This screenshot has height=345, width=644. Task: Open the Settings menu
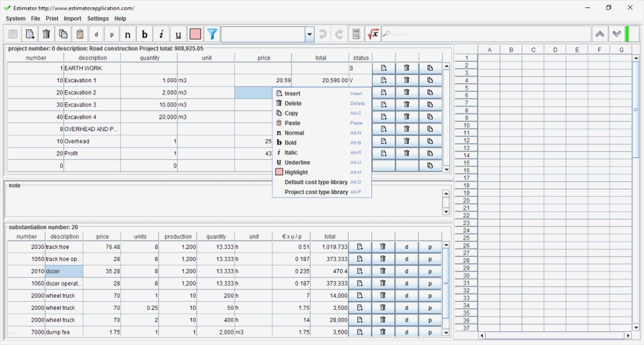click(x=98, y=18)
